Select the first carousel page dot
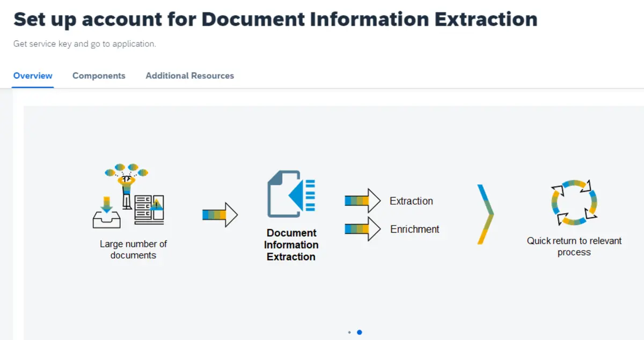The height and width of the screenshot is (340, 644). pyautogui.click(x=349, y=332)
